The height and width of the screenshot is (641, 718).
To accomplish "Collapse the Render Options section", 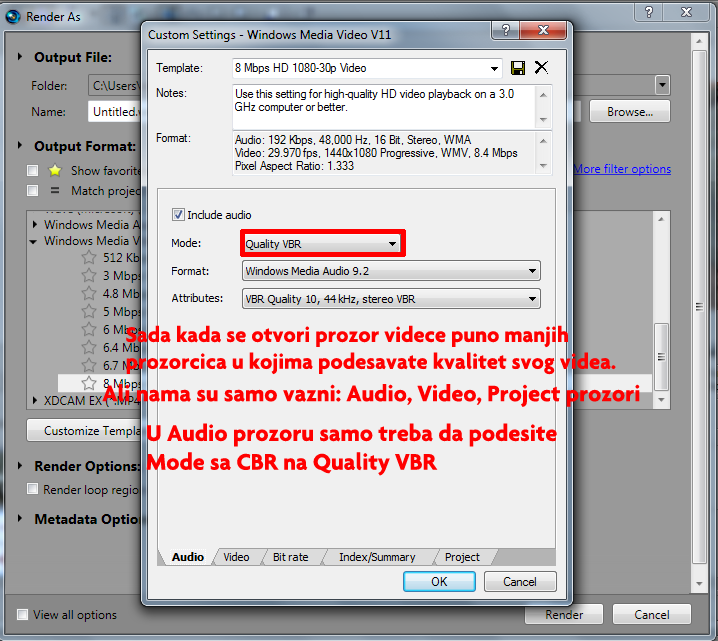I will (x=20, y=466).
